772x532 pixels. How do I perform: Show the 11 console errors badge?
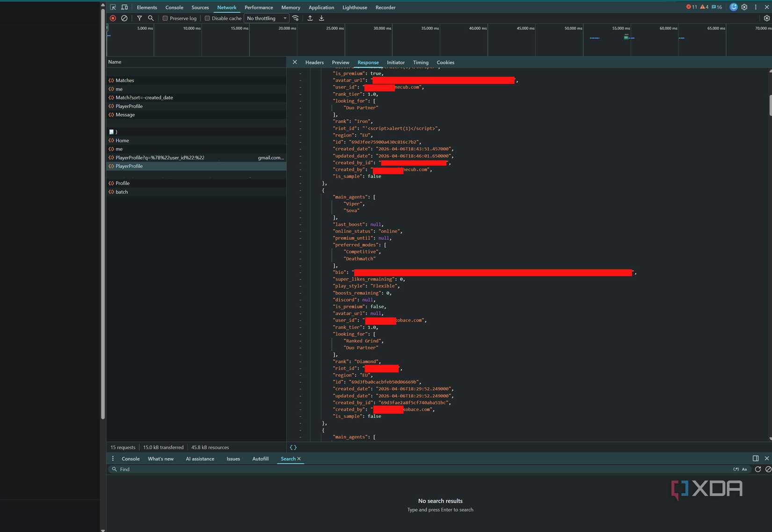click(x=691, y=7)
